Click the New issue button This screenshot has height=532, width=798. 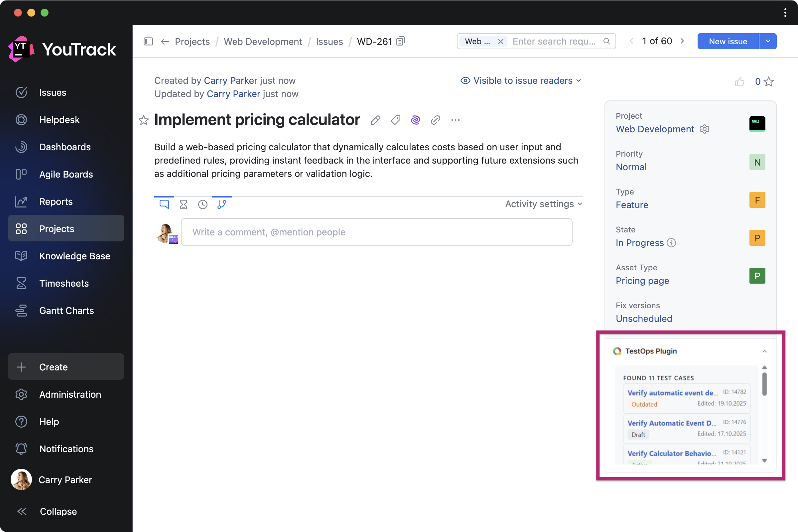[728, 41]
